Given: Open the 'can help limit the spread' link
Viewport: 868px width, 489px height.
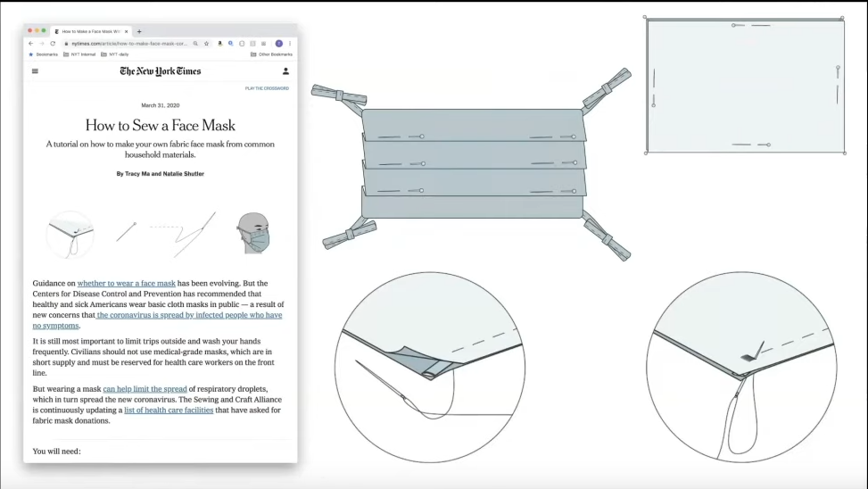Looking at the screenshot, I should point(145,389).
